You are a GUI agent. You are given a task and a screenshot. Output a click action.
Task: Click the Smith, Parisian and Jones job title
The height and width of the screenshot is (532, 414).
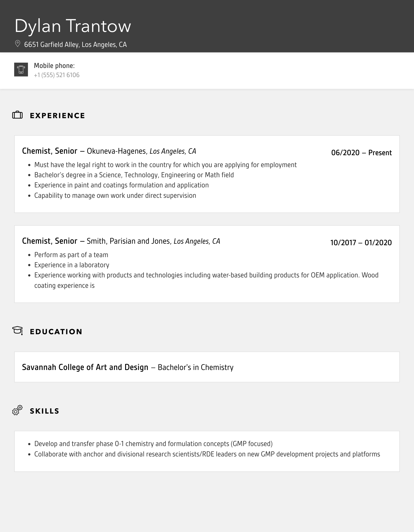coord(121,241)
